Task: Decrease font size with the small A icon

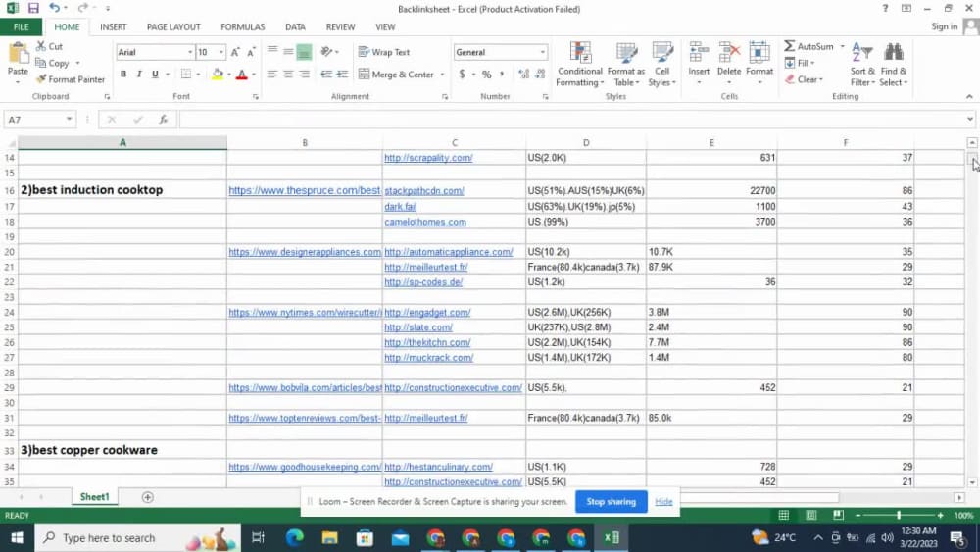Action: [x=251, y=53]
